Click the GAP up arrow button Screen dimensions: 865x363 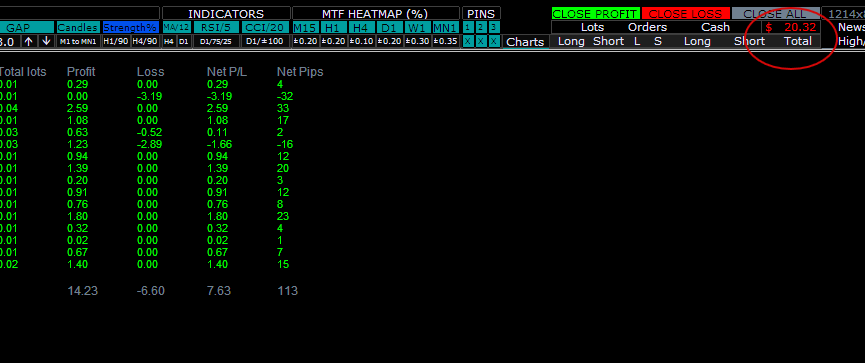click(29, 41)
